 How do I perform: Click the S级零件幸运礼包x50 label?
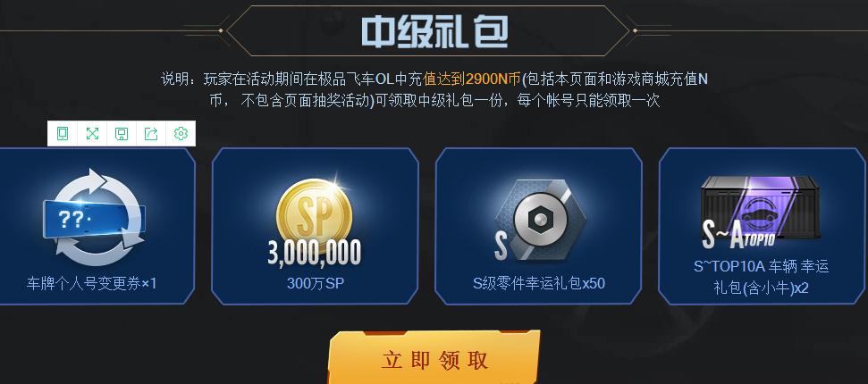(x=539, y=283)
